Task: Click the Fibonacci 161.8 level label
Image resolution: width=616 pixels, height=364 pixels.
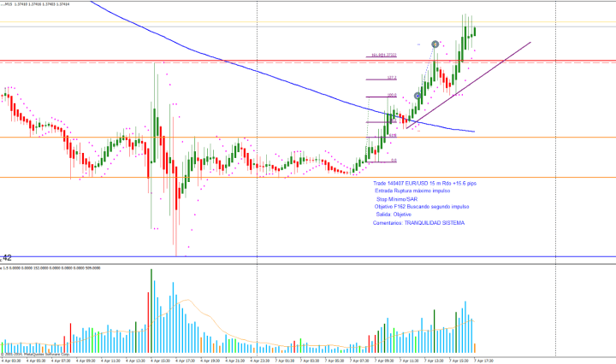Action: (384, 56)
